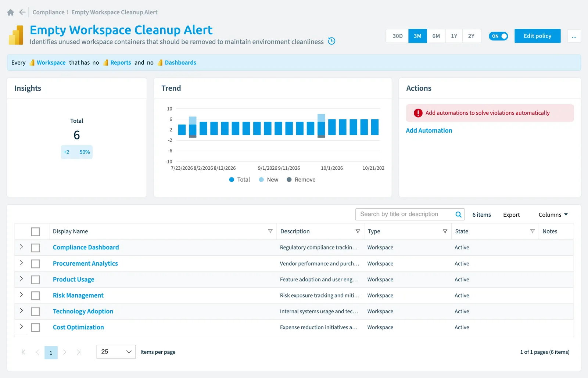Image resolution: width=588 pixels, height=378 pixels.
Task: Go to the home page icon
Action: point(11,12)
